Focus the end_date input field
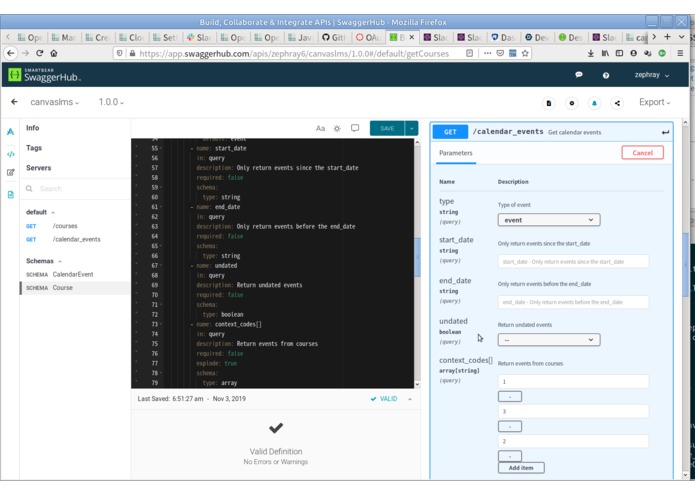The height and width of the screenshot is (494, 695). coord(573,302)
